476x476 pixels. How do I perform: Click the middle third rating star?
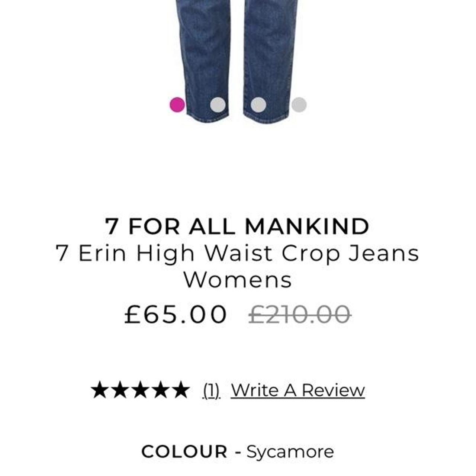pyautogui.click(x=140, y=390)
